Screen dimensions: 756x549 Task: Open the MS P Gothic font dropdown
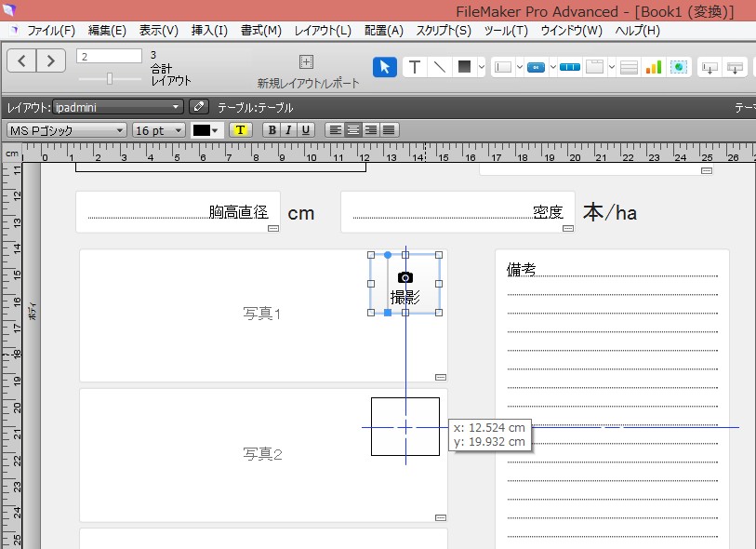click(67, 130)
